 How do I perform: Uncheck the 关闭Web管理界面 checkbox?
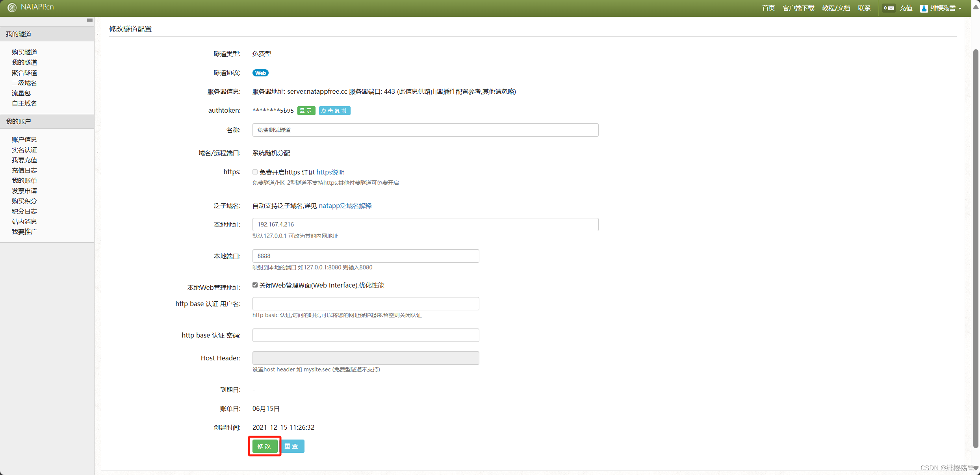coord(255,285)
